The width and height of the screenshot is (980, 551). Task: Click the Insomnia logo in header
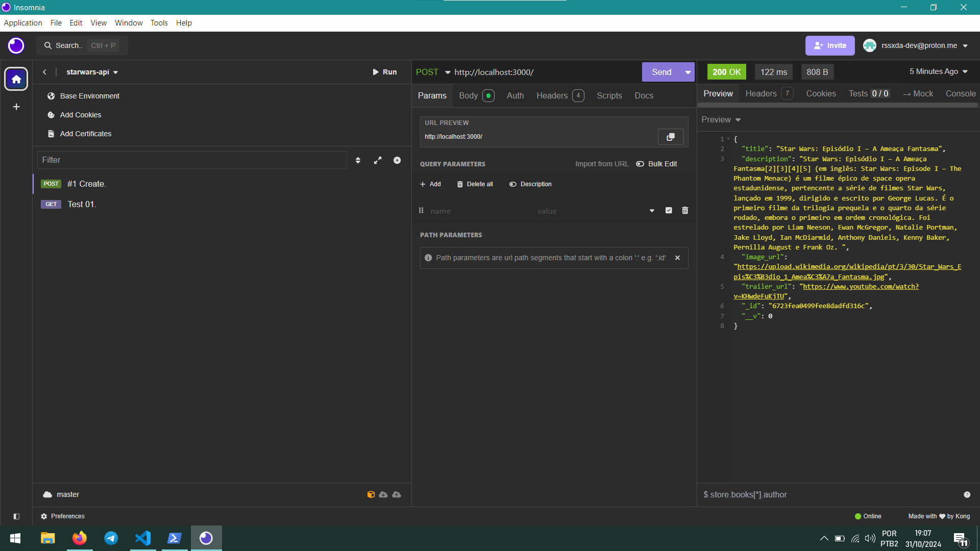pyautogui.click(x=16, y=45)
